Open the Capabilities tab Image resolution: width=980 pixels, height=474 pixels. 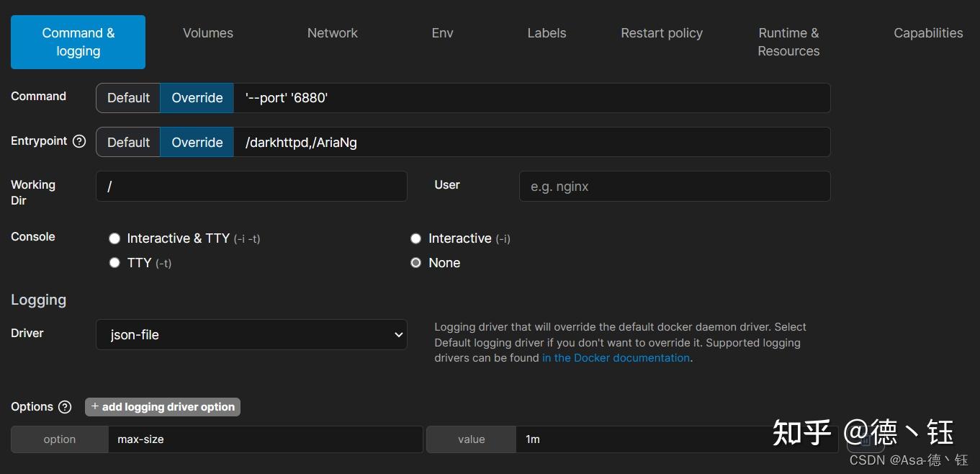point(928,33)
